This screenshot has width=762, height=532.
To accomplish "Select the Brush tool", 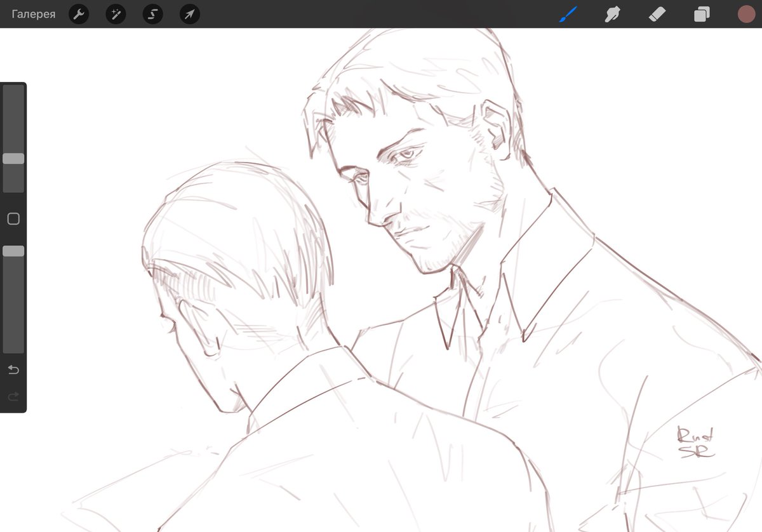I will (x=568, y=14).
